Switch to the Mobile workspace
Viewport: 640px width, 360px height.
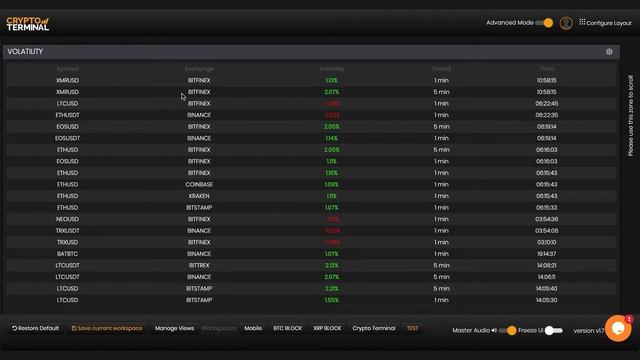click(x=253, y=328)
